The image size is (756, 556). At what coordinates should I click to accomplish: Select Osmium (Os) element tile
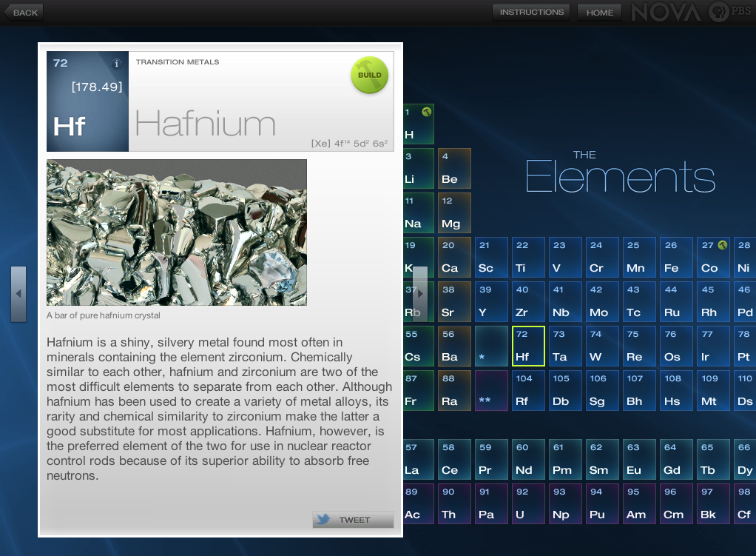676,346
